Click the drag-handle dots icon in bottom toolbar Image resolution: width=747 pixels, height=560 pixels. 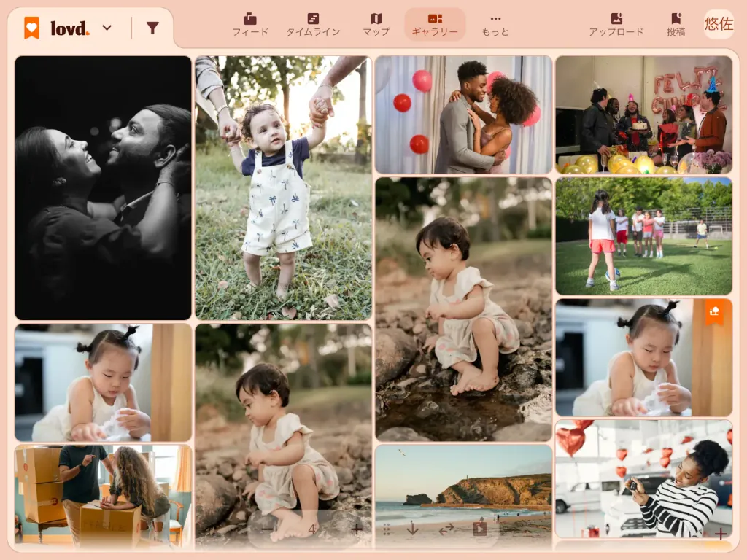click(387, 529)
